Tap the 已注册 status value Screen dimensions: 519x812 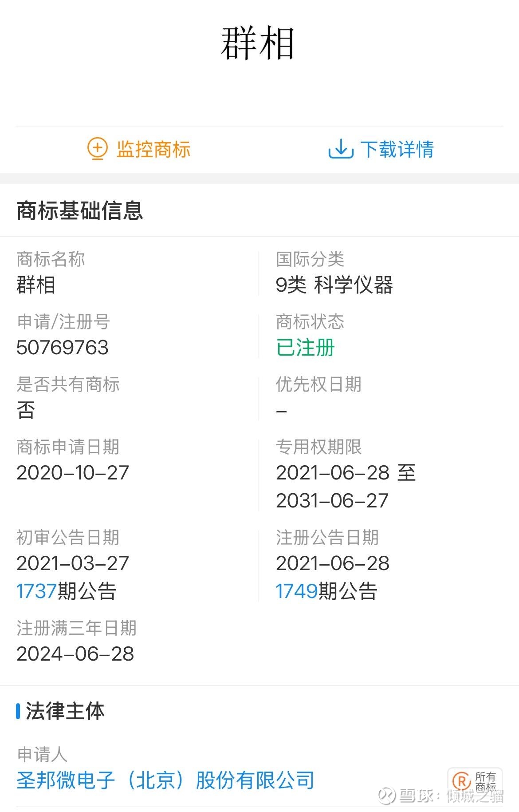(x=305, y=348)
